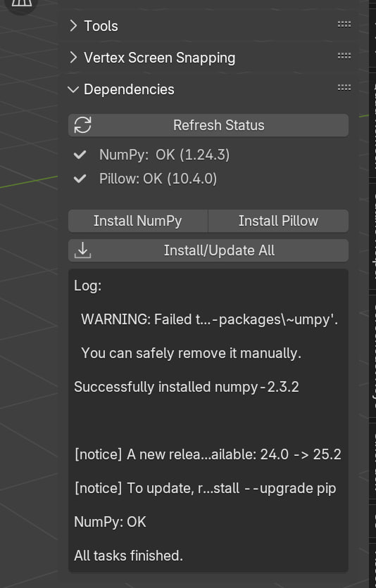
Task: Click the grip dots on the Dependencies panel header
Action: coord(344,87)
